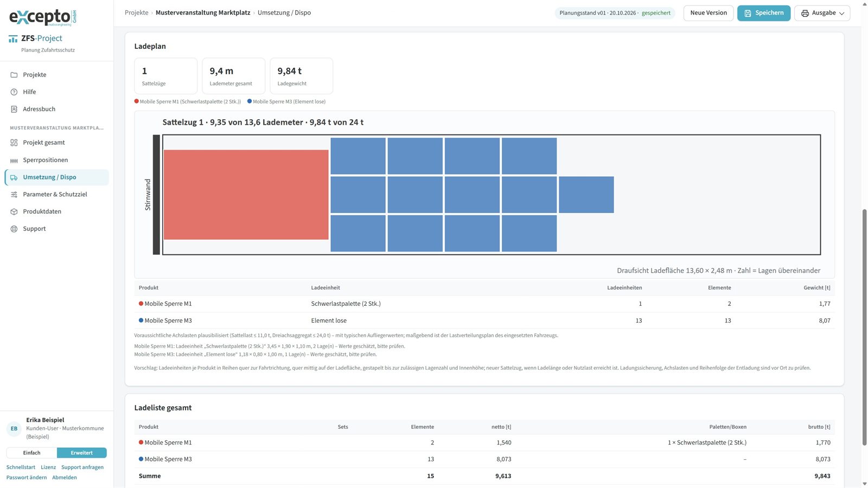The width and height of the screenshot is (868, 488).
Task: Click the Projekt gesamt grid icon
Action: (14, 143)
